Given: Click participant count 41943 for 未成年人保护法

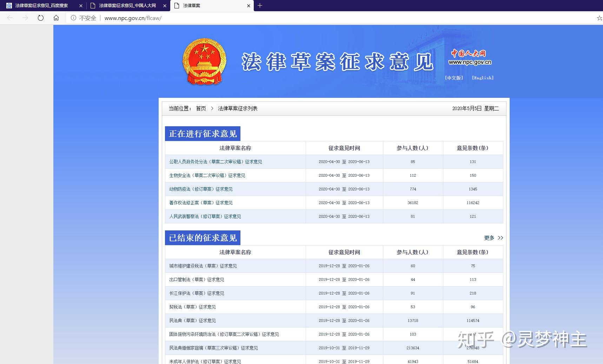Looking at the screenshot, I should (x=413, y=362).
